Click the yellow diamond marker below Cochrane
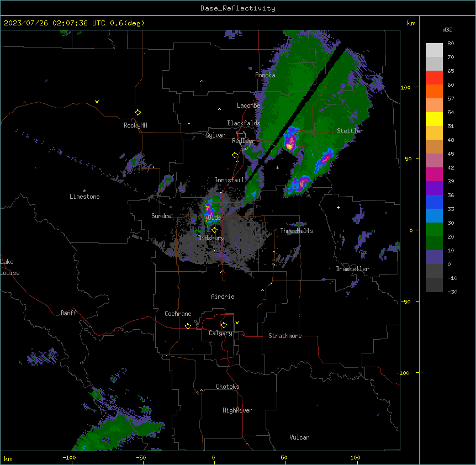Screen dimensions: 476x465 pyautogui.click(x=188, y=326)
